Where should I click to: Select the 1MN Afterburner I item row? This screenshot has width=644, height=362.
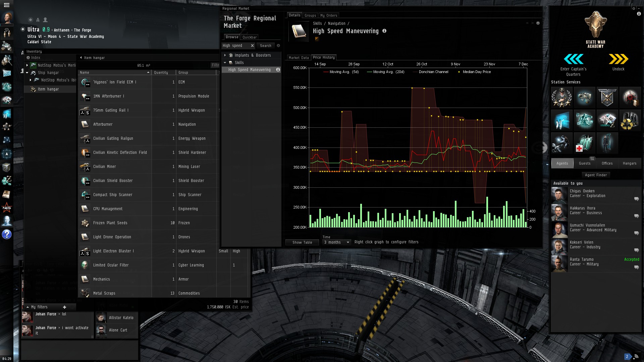pyautogui.click(x=149, y=96)
